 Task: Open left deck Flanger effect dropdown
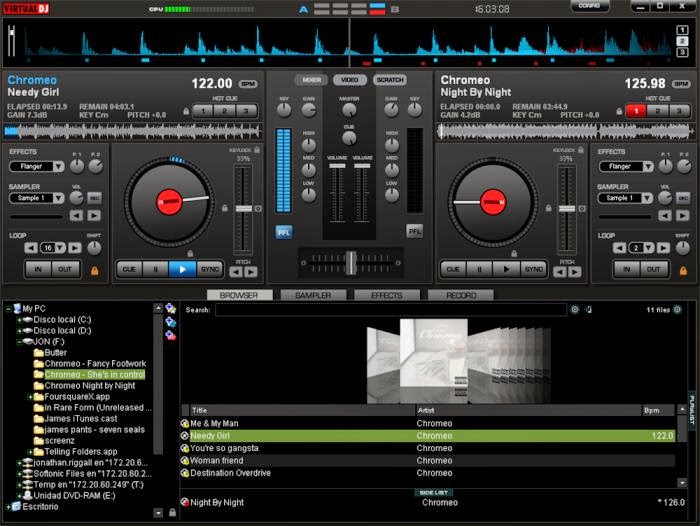[58, 167]
